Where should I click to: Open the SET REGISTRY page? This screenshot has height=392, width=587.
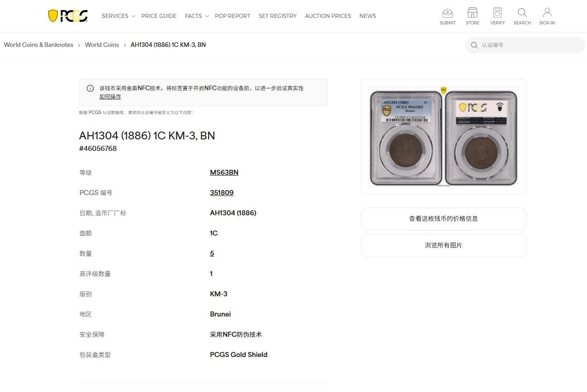(278, 16)
